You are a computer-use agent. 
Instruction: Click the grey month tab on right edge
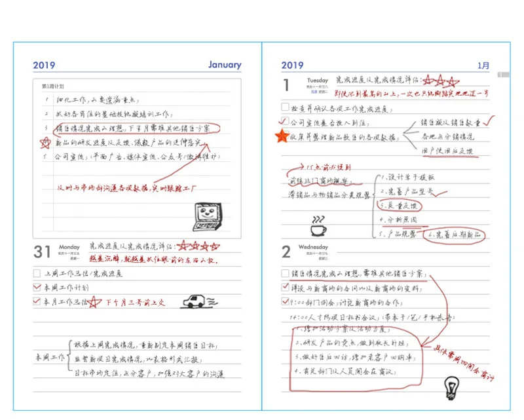pyautogui.click(x=504, y=75)
